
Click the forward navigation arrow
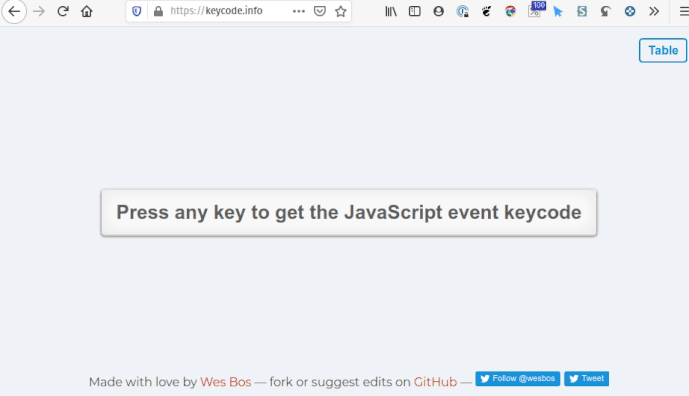[39, 11]
